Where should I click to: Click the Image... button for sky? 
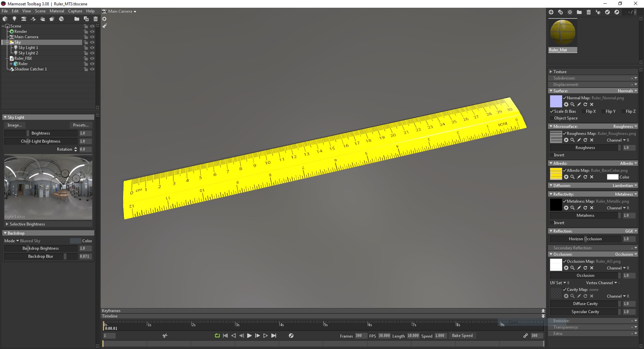click(x=15, y=125)
